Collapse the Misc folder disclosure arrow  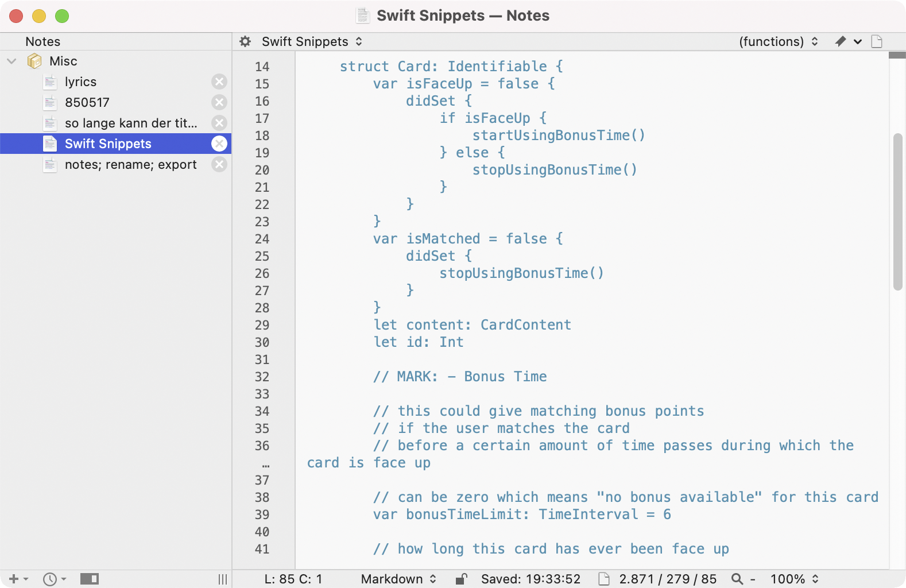(x=11, y=61)
